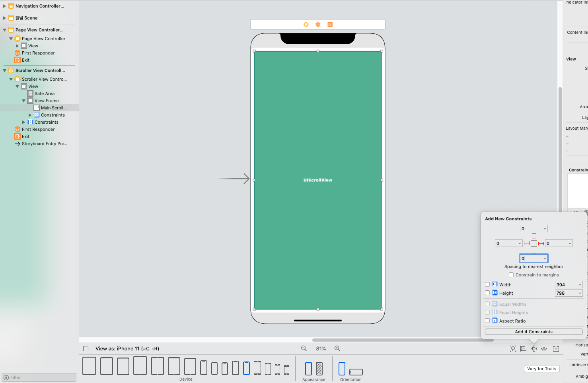Collapse the View Frame disclosure triangle
This screenshot has width=588, height=383.
point(24,101)
